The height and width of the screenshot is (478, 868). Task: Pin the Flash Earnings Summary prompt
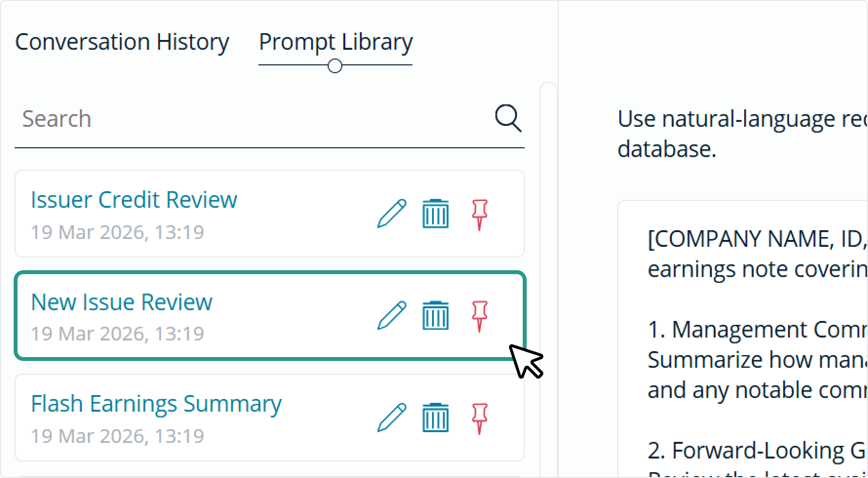tap(479, 418)
